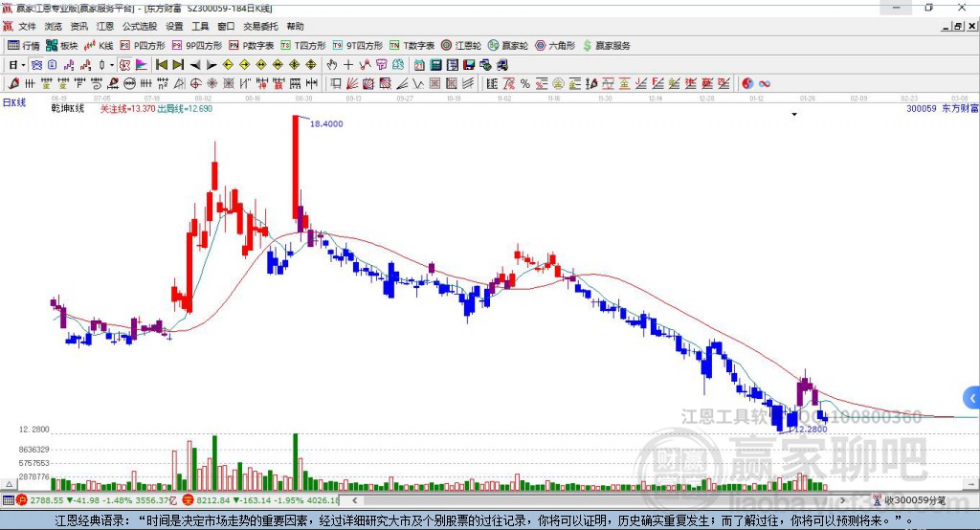Step chart right with black right arrow
Image resolution: width=980 pixels, height=530 pixels.
pos(212,65)
